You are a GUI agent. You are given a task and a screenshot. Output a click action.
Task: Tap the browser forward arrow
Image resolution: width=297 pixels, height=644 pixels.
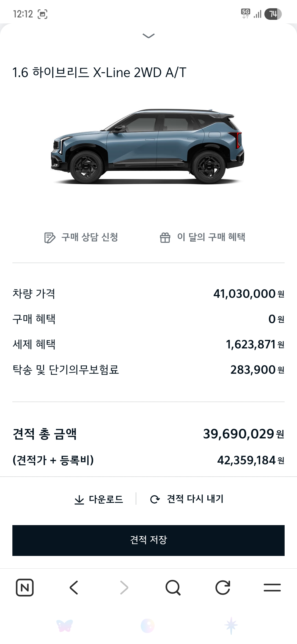point(124,588)
